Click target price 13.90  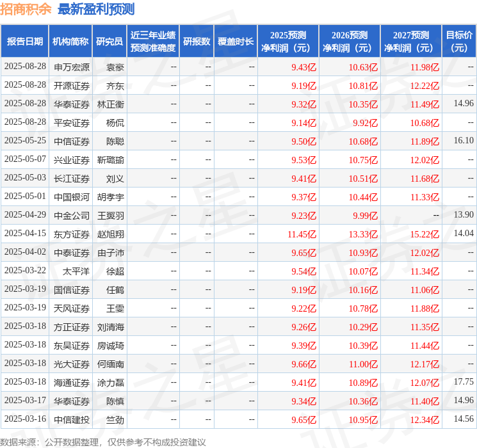click(464, 214)
